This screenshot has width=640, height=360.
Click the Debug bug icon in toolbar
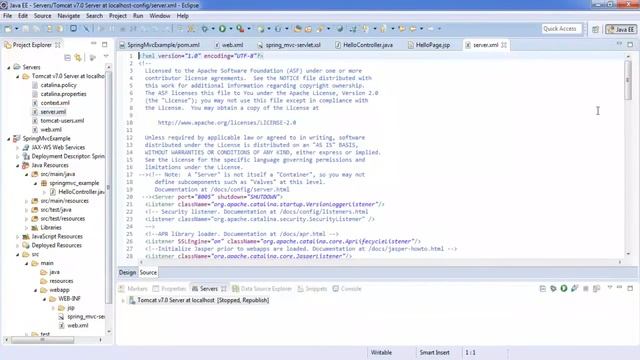pyautogui.click(x=204, y=29)
